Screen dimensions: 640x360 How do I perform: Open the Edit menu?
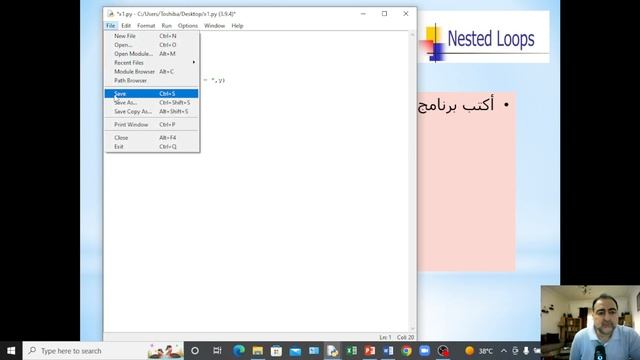pos(126,26)
